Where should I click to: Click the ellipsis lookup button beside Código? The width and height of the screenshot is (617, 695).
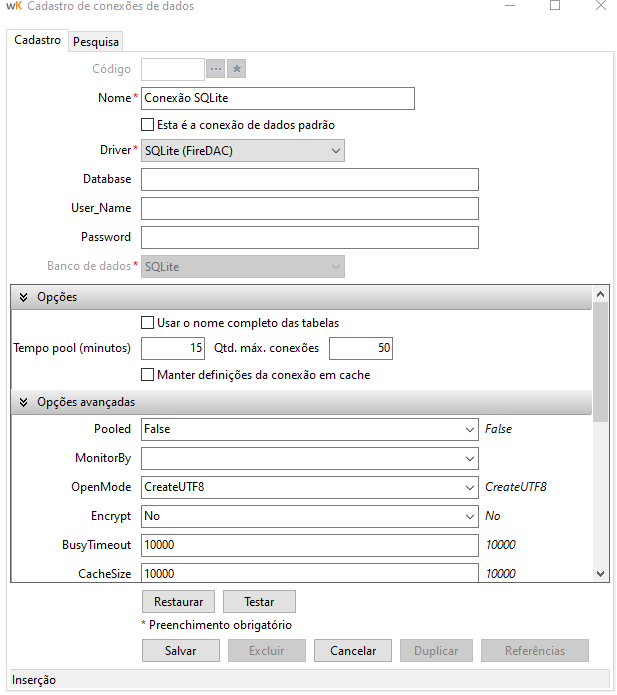click(216, 69)
